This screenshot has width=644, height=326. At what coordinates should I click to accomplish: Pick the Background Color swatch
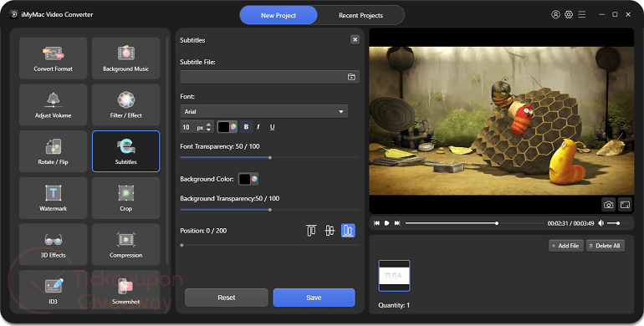point(248,179)
